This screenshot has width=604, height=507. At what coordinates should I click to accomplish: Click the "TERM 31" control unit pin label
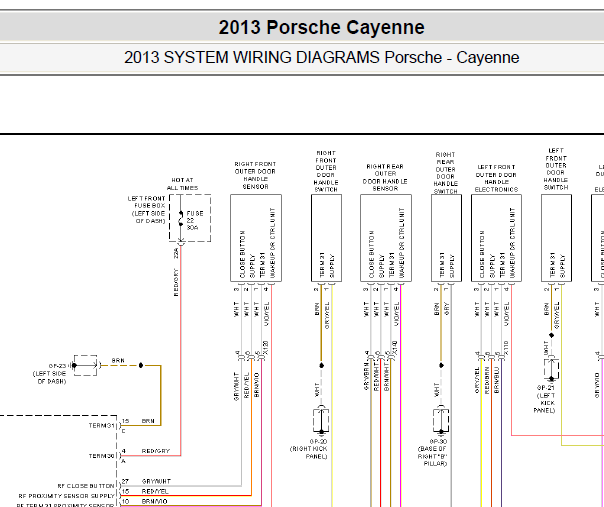tap(101, 426)
